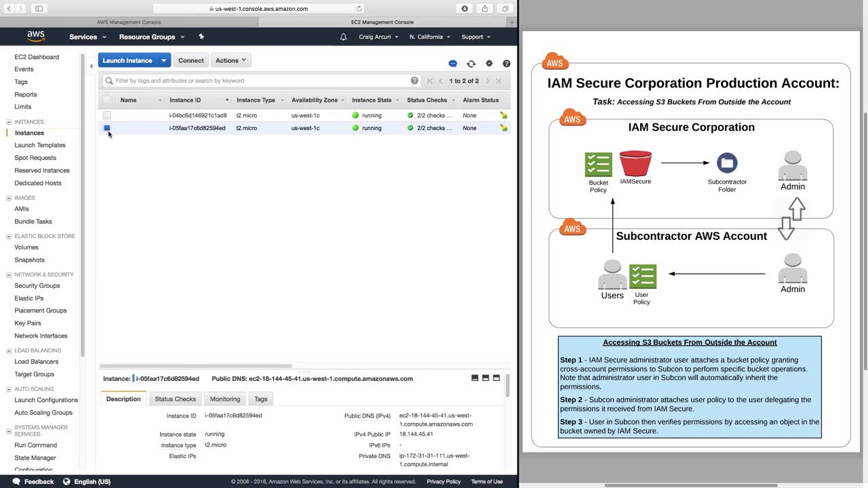Image resolution: width=868 pixels, height=488 pixels.
Task: Refresh the instances list
Action: tap(471, 64)
